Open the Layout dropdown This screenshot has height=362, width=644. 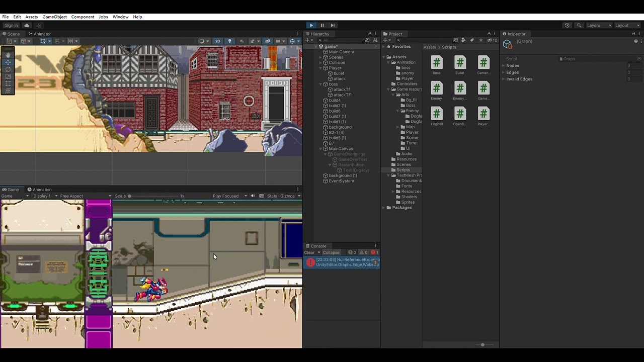coord(626,25)
